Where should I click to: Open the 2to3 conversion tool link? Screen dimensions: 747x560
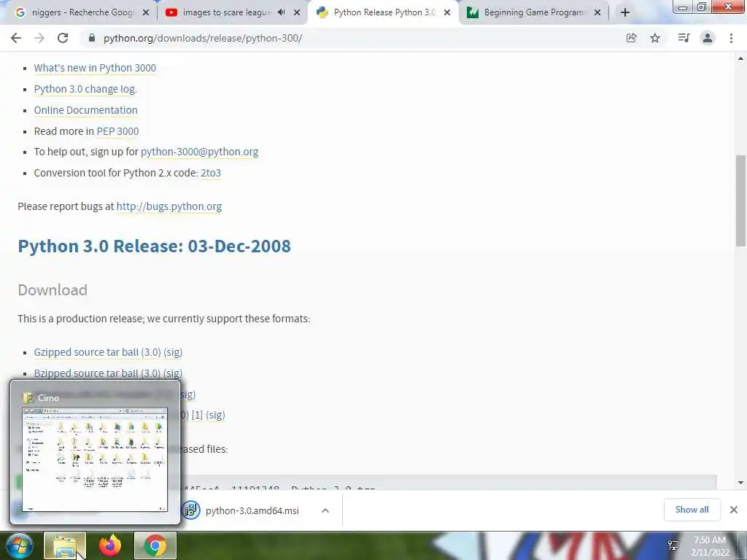point(211,173)
